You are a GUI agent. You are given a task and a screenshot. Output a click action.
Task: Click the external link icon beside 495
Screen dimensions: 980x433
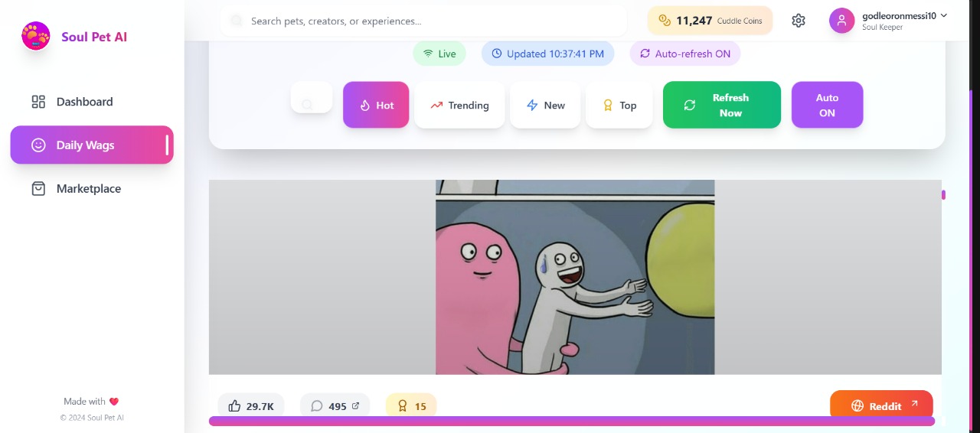[x=355, y=406]
